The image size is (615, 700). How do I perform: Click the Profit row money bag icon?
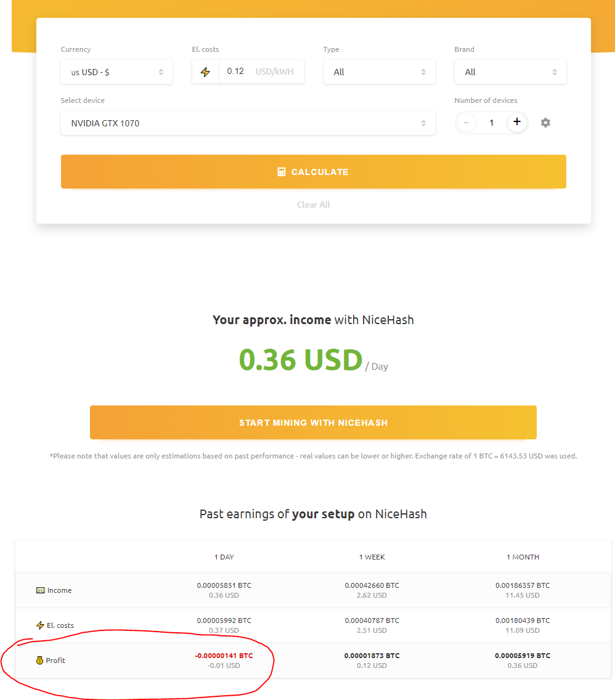click(40, 661)
